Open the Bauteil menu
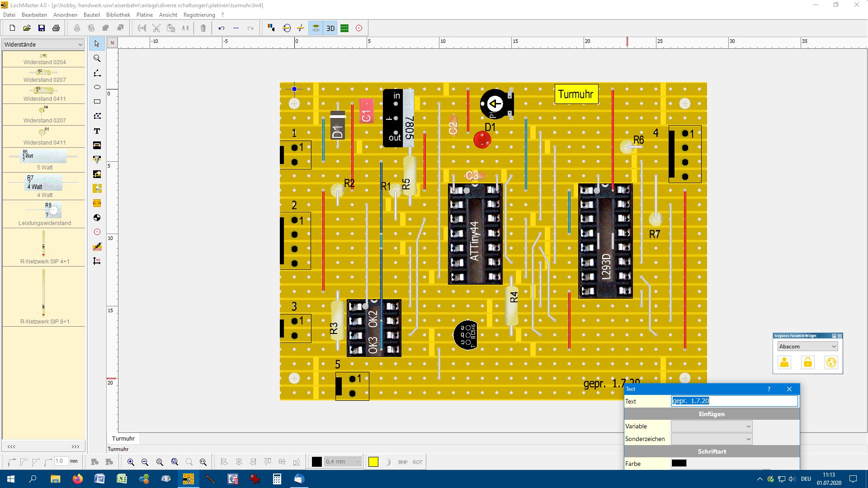 [x=92, y=15]
